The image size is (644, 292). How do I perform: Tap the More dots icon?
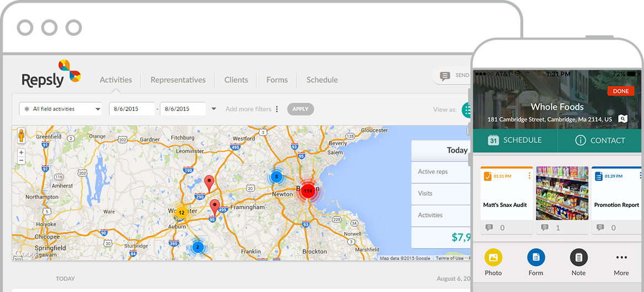pyautogui.click(x=621, y=257)
